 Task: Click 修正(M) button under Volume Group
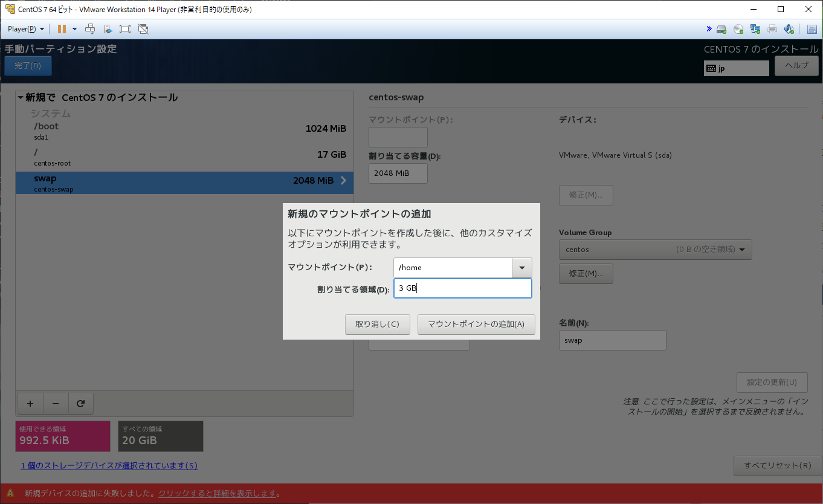(x=586, y=274)
